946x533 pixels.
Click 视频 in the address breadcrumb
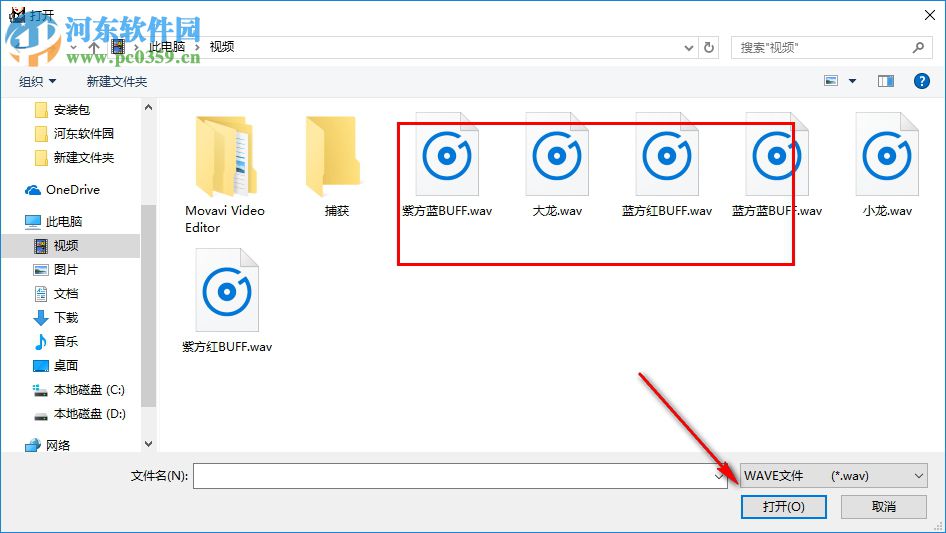pos(221,47)
